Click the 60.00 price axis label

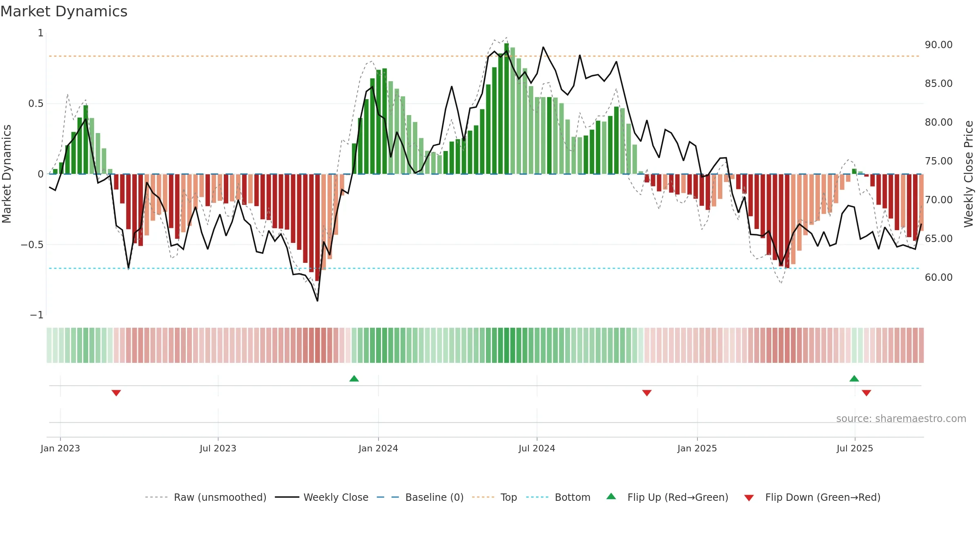pyautogui.click(x=939, y=278)
